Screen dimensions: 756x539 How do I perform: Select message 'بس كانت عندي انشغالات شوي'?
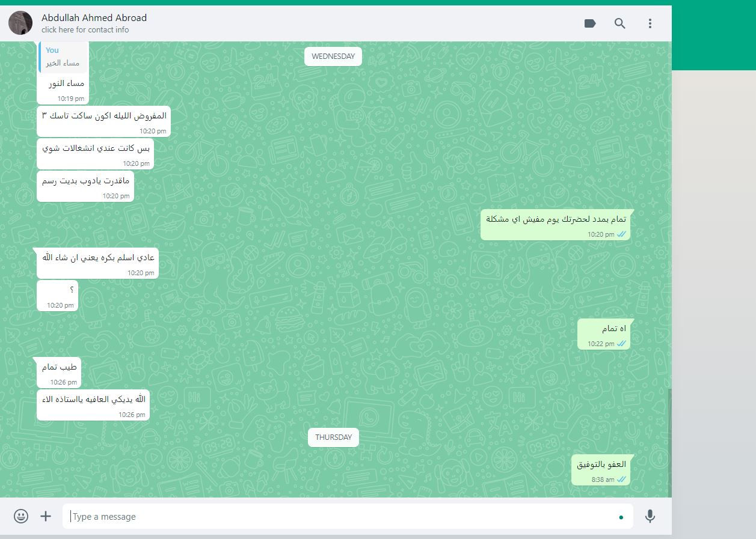[x=96, y=154]
